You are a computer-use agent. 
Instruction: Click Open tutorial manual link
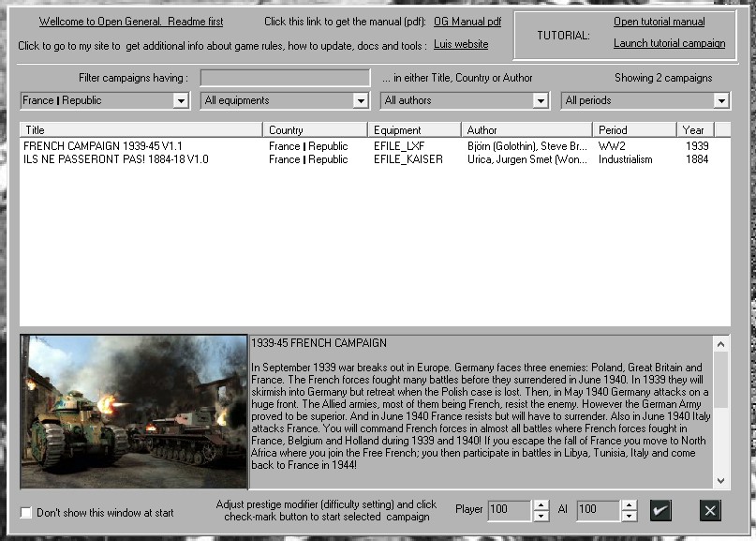[660, 22]
